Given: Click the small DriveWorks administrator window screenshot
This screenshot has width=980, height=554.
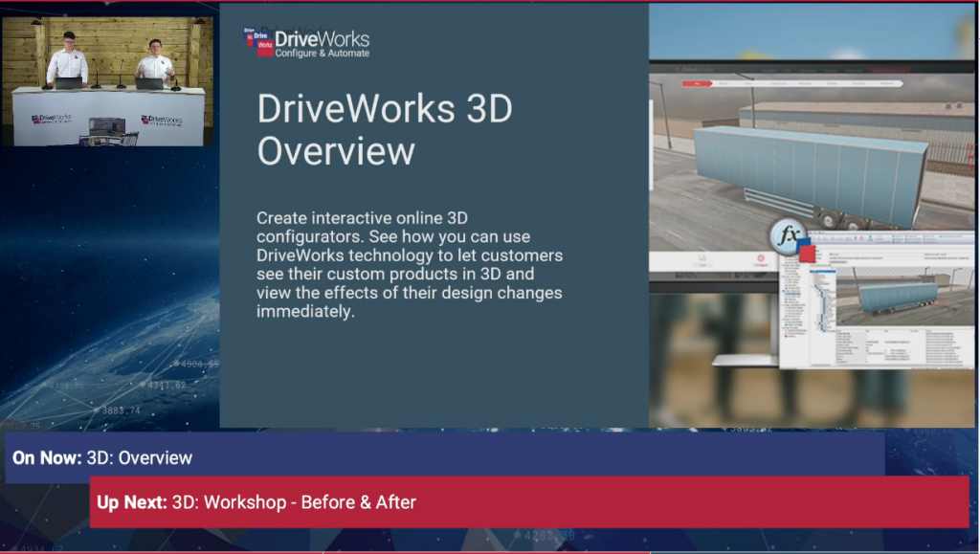Looking at the screenshot, I should (877, 300).
